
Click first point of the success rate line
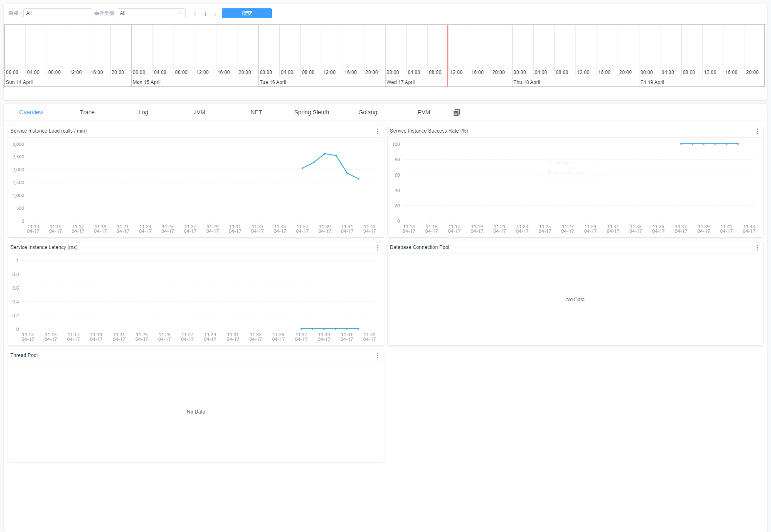tap(681, 144)
